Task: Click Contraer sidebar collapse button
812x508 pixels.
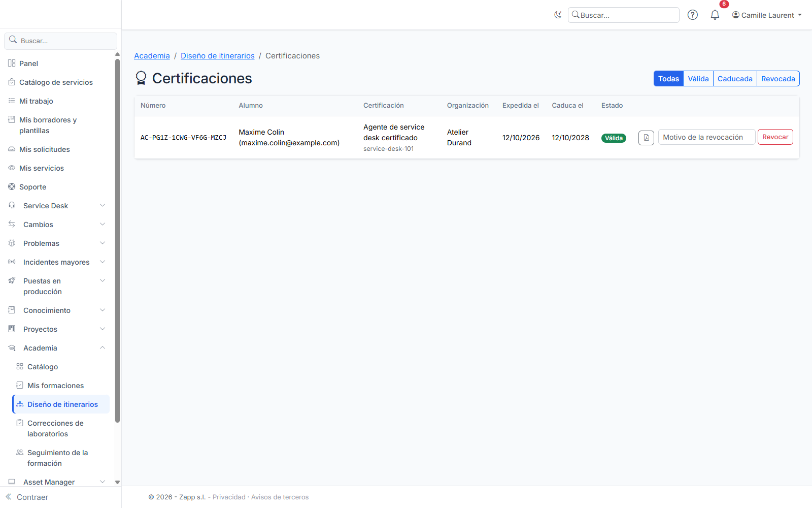Action: pyautogui.click(x=27, y=497)
